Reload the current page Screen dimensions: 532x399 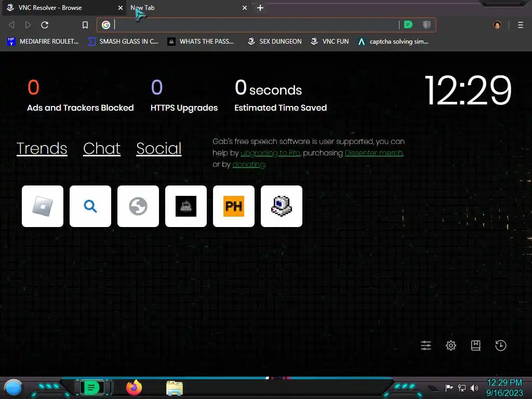(45, 25)
